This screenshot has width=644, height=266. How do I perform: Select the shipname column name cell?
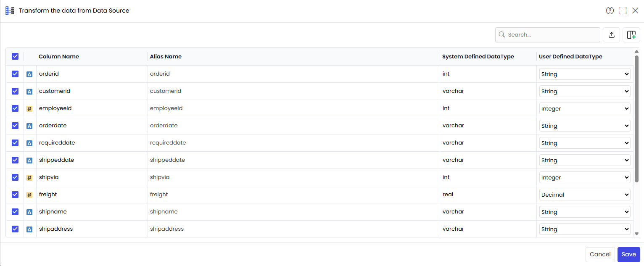(92, 212)
